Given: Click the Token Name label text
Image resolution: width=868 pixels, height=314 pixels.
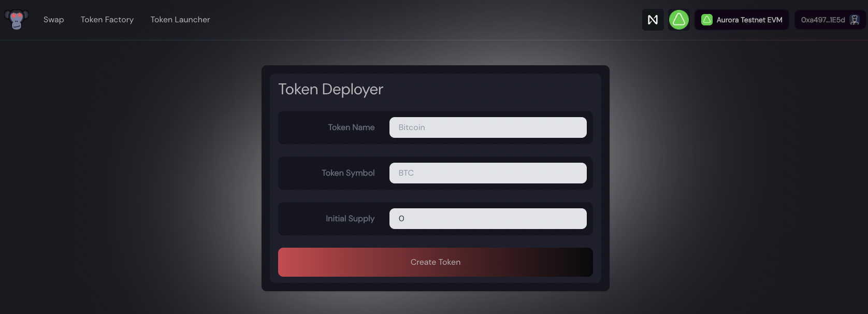Looking at the screenshot, I should (351, 127).
